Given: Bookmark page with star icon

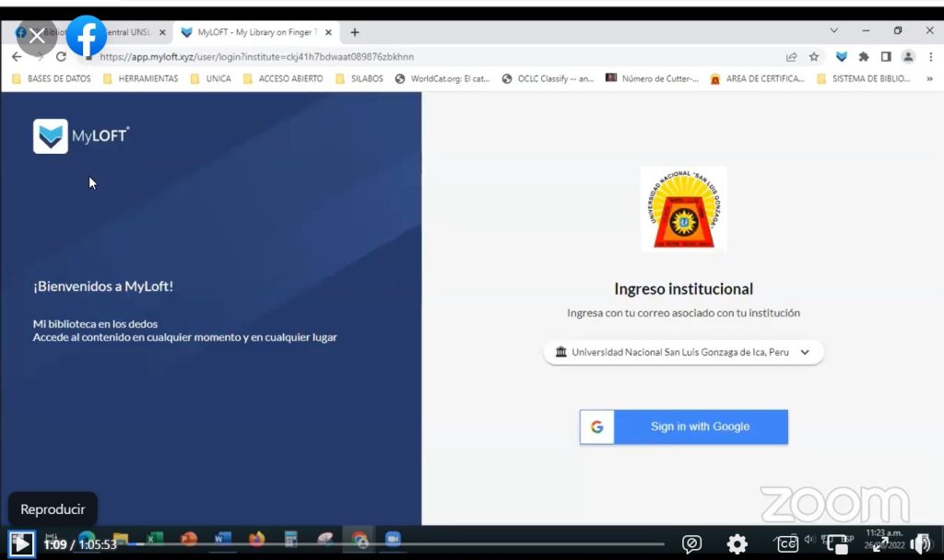Looking at the screenshot, I should [x=814, y=56].
